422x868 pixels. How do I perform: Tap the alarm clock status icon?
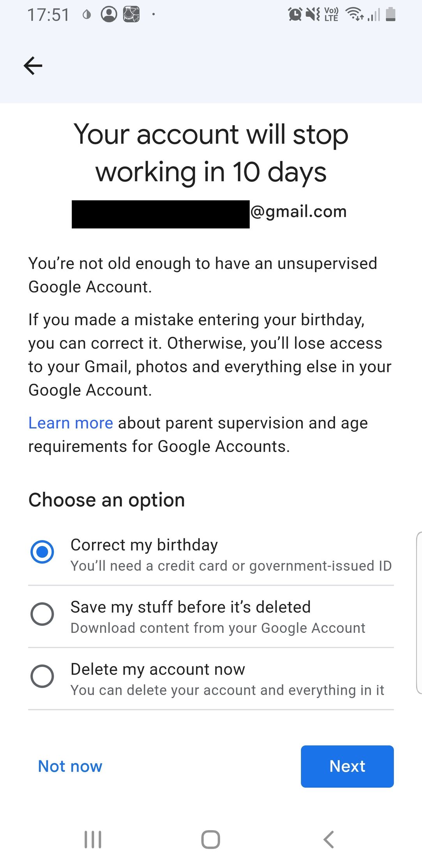click(295, 15)
